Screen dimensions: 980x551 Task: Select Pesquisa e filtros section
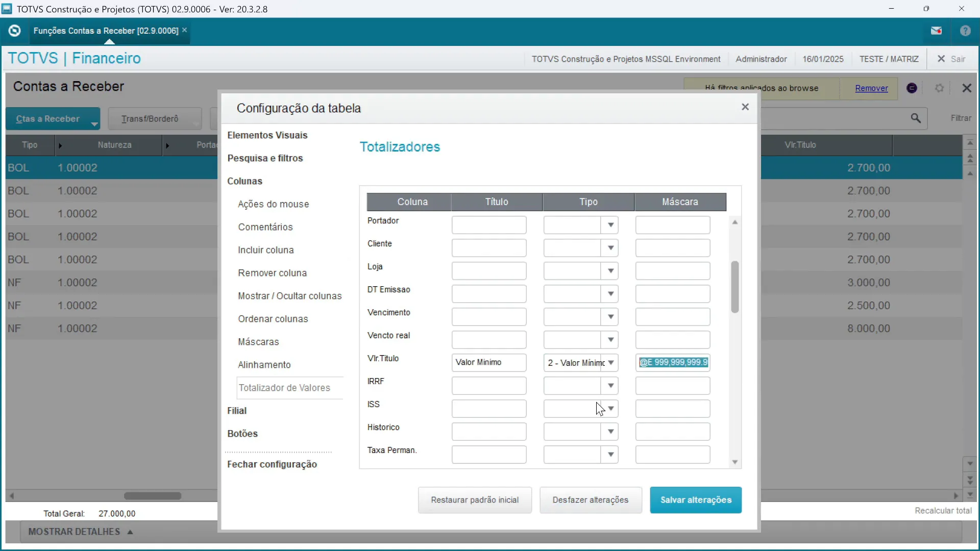[265, 158]
